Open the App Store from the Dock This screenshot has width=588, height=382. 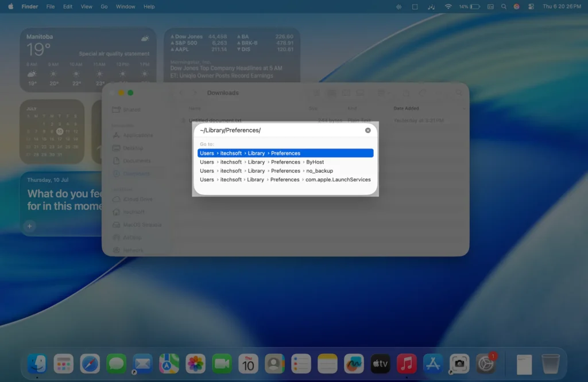[x=434, y=363]
